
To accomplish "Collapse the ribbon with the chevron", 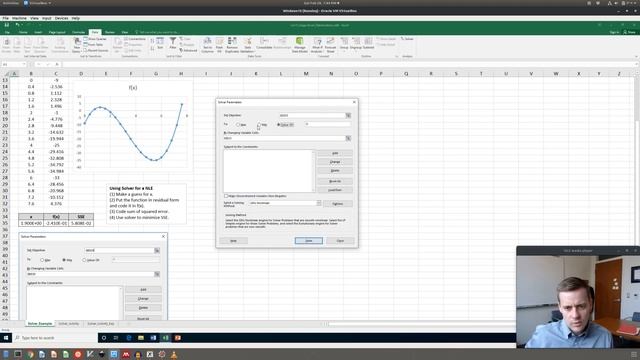I will [636, 56].
